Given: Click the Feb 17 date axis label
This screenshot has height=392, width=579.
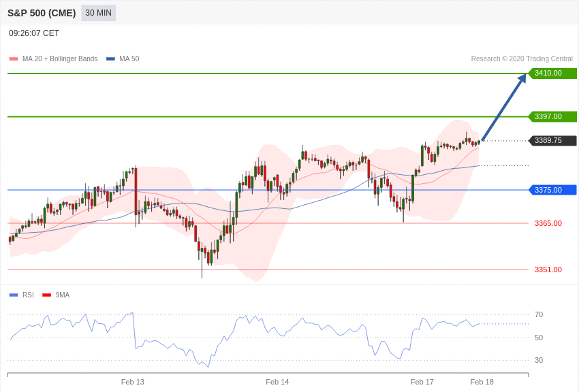Looking at the screenshot, I should 422,382.
